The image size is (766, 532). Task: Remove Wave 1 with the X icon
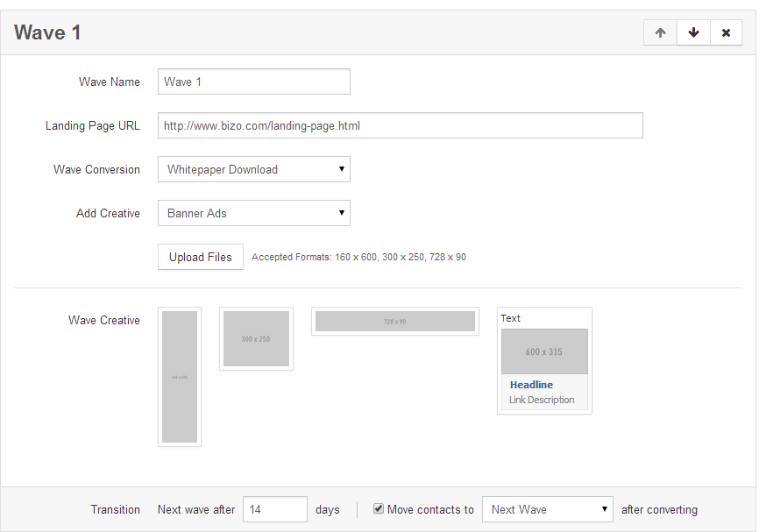click(x=726, y=32)
